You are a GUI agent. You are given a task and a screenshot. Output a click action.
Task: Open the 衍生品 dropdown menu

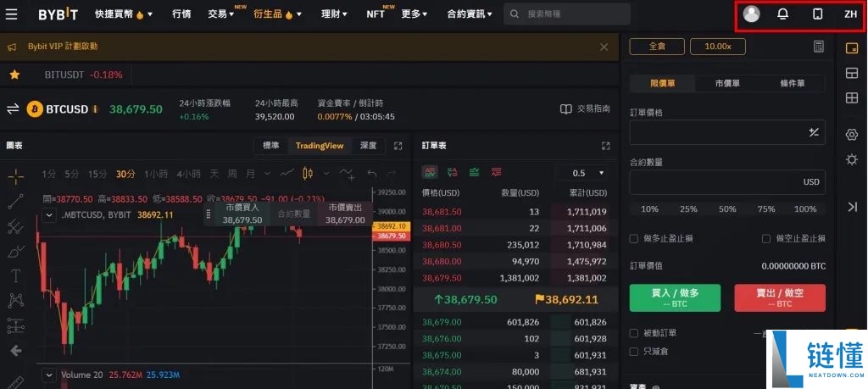(x=278, y=14)
